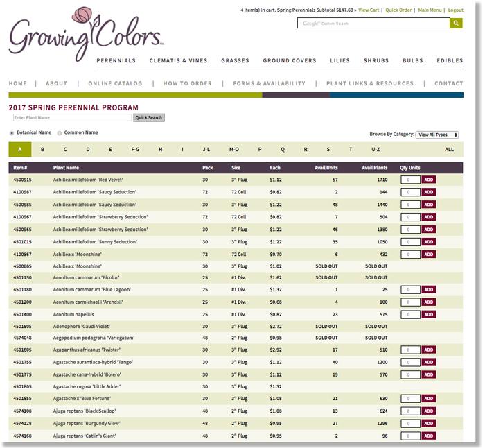Click quantity field for Ajuga 'Burgundy Glow'
This screenshot has width=485, height=448.
[410, 423]
